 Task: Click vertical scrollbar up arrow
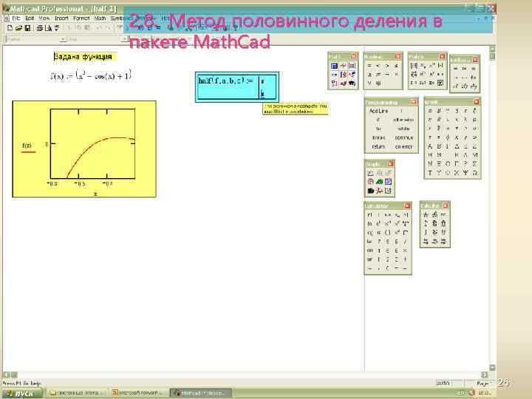pos(492,50)
